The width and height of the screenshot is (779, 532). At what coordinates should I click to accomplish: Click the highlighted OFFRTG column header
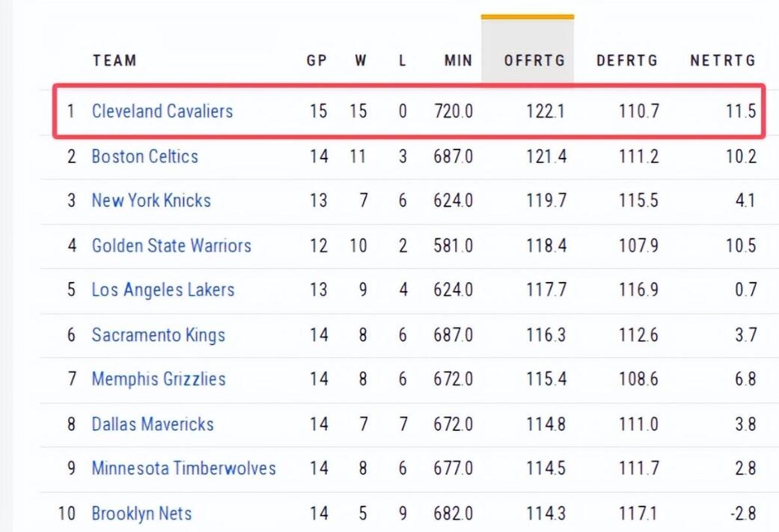click(534, 61)
